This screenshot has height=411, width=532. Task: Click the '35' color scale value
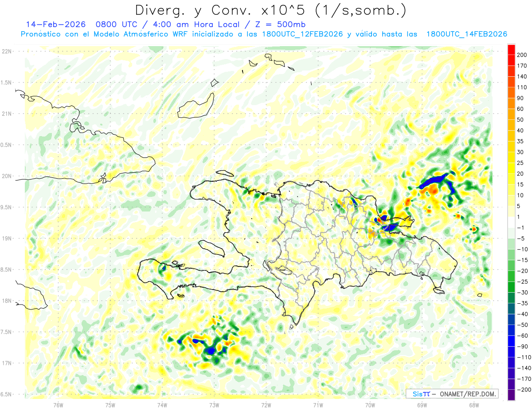pos(521,141)
